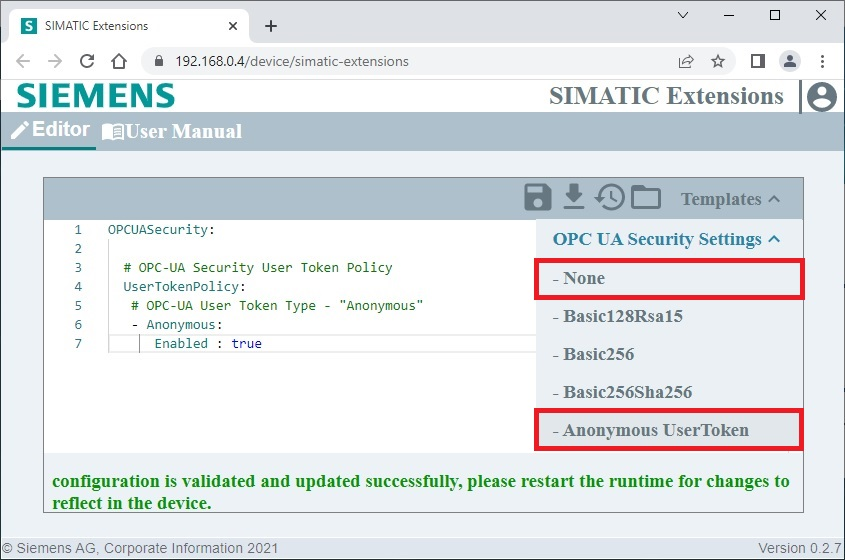Click the validation success message text
This screenshot has height=560, width=845.
421,492
